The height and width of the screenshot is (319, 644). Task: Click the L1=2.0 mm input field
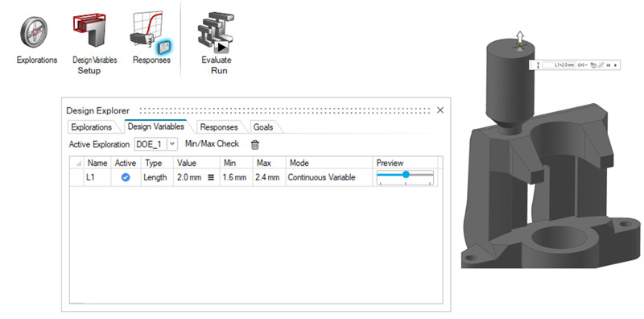pyautogui.click(x=559, y=65)
